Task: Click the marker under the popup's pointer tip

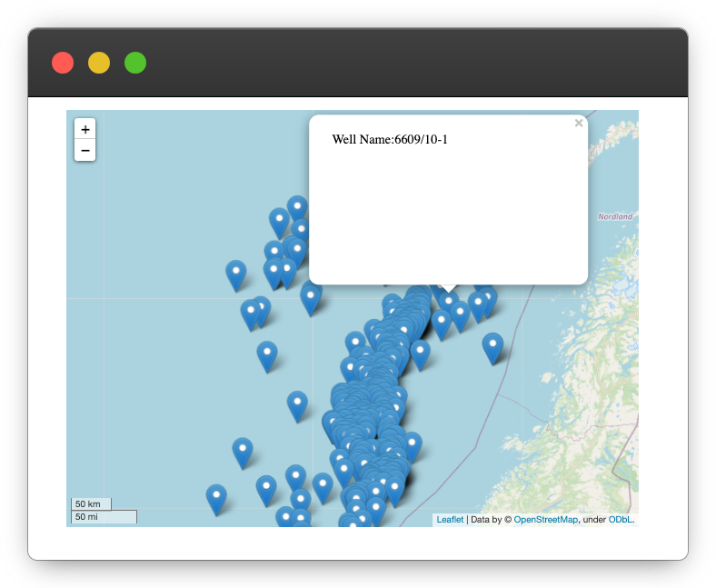Action: [x=448, y=299]
